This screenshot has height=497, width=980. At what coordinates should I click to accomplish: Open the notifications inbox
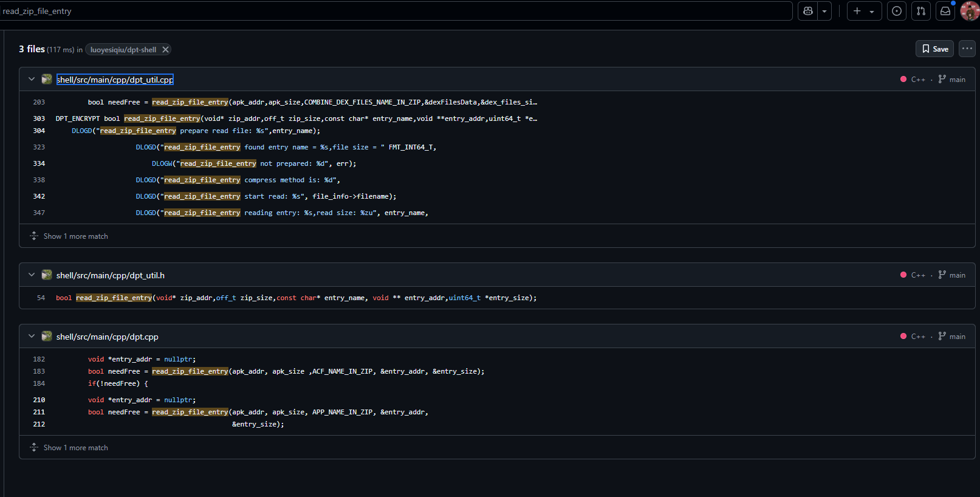[945, 11]
